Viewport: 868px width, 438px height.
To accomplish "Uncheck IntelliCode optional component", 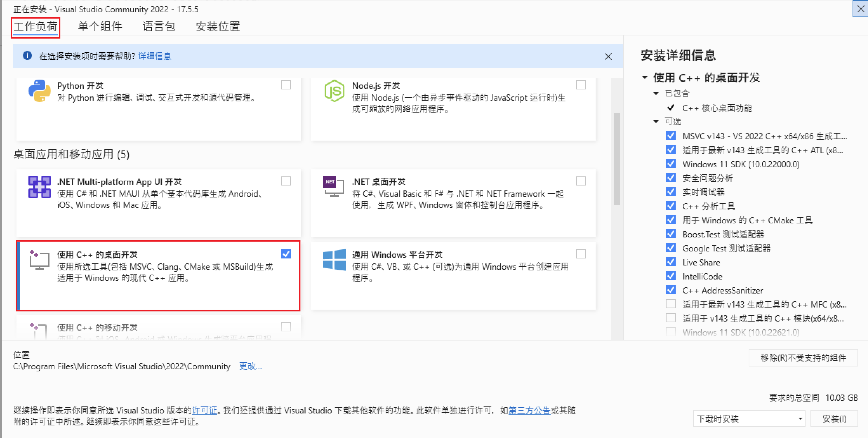I will tap(670, 276).
